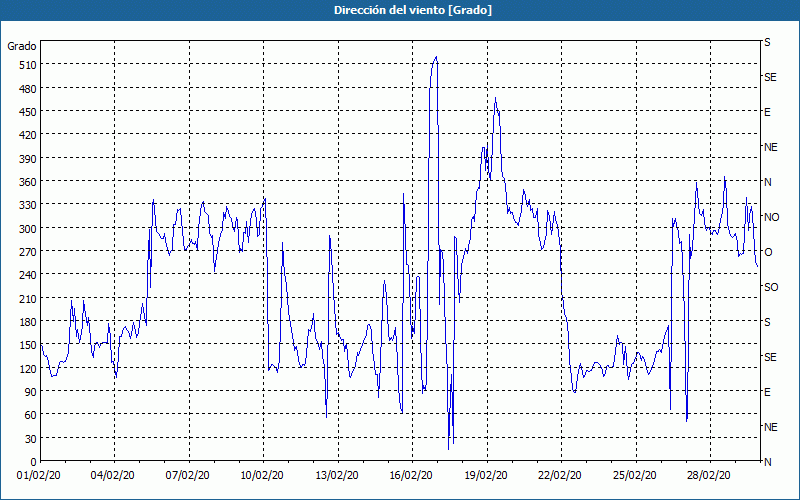Click the 19/02/20 date label
This screenshot has width=800, height=500.
tap(486, 476)
